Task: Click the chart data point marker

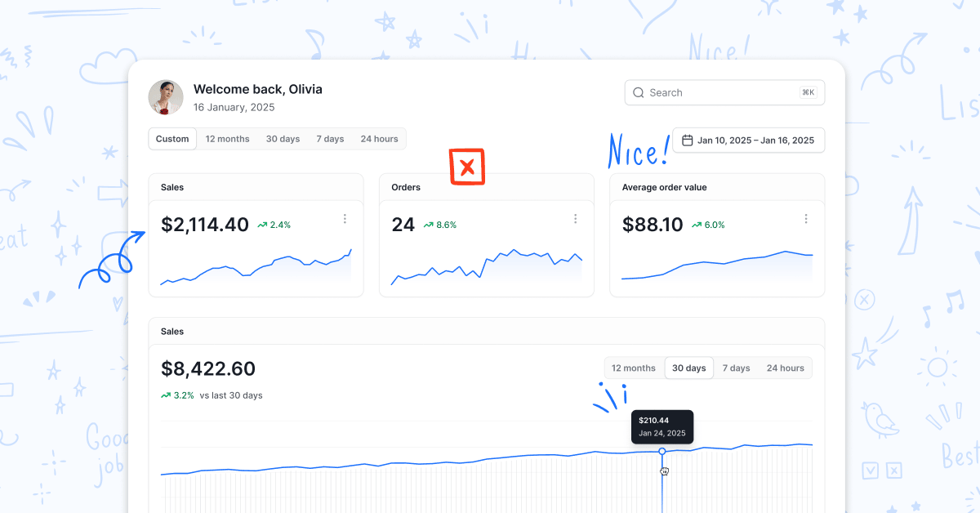Action: click(662, 451)
